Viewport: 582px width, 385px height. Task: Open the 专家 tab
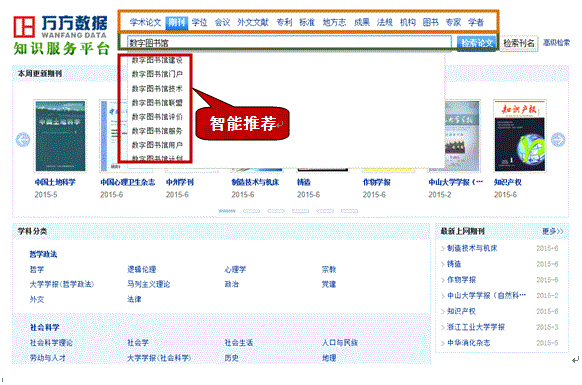[x=453, y=23]
